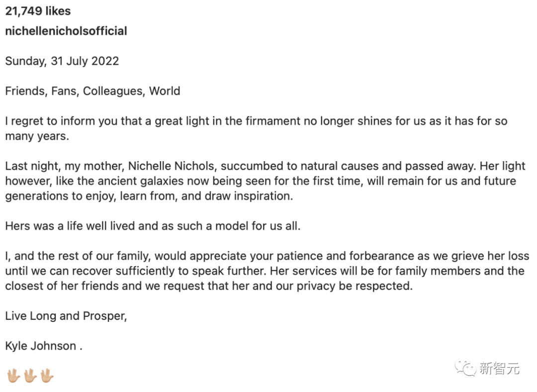Click the first Vulcan salute emoji
Screen dimensions: 537x392
coord(13,375)
